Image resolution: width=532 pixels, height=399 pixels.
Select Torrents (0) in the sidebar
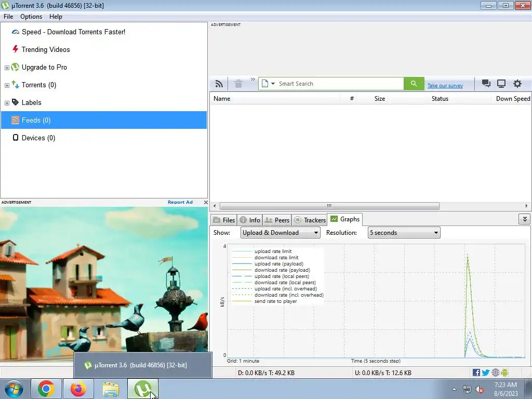pos(38,85)
